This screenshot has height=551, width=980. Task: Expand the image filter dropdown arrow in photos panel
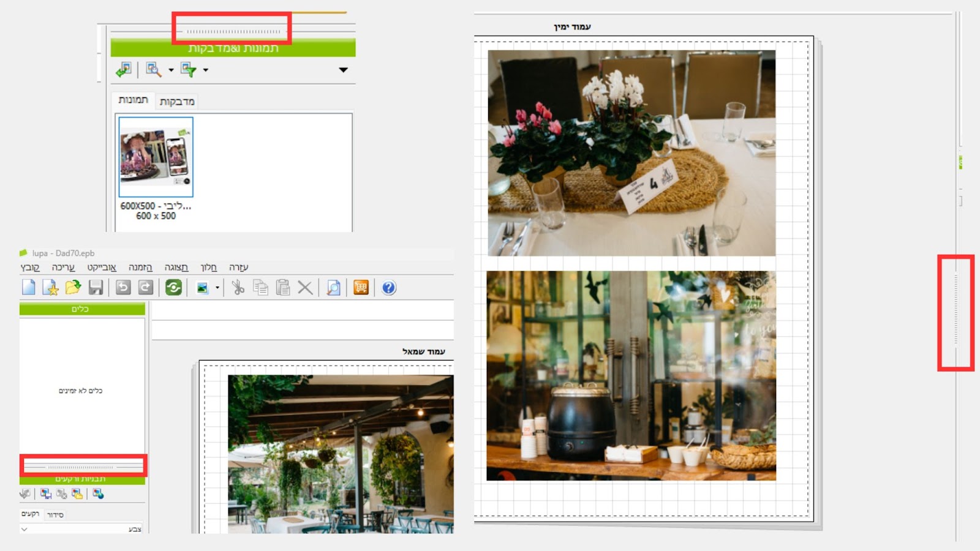(206, 70)
